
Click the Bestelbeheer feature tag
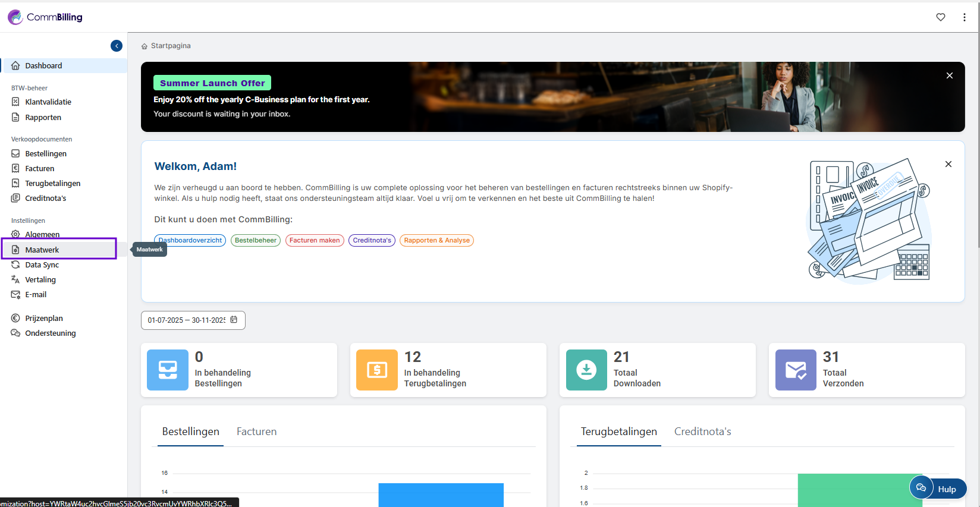tap(256, 241)
